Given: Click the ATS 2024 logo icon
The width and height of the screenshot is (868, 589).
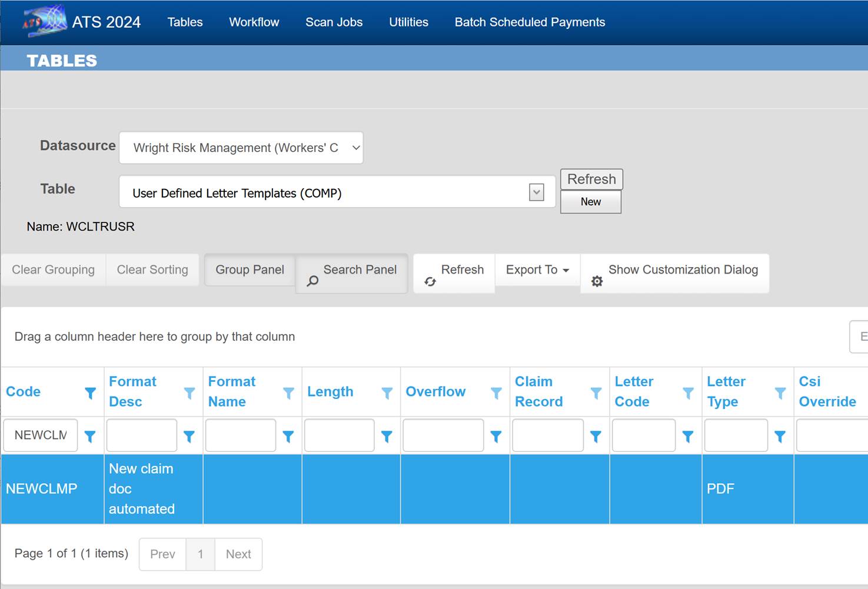Looking at the screenshot, I should [x=44, y=21].
